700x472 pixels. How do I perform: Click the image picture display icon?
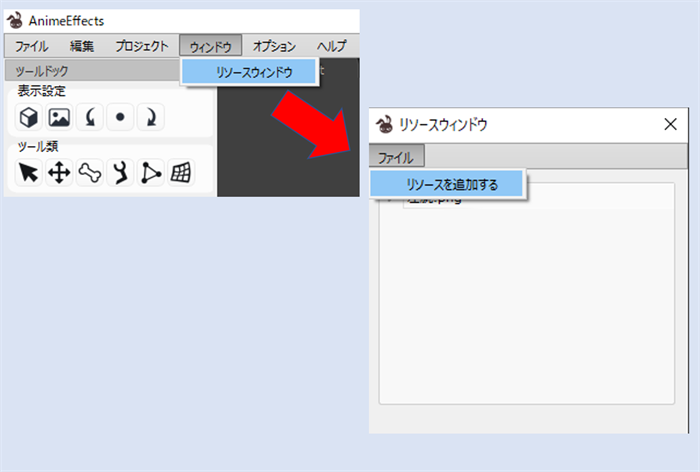pyautogui.click(x=59, y=117)
